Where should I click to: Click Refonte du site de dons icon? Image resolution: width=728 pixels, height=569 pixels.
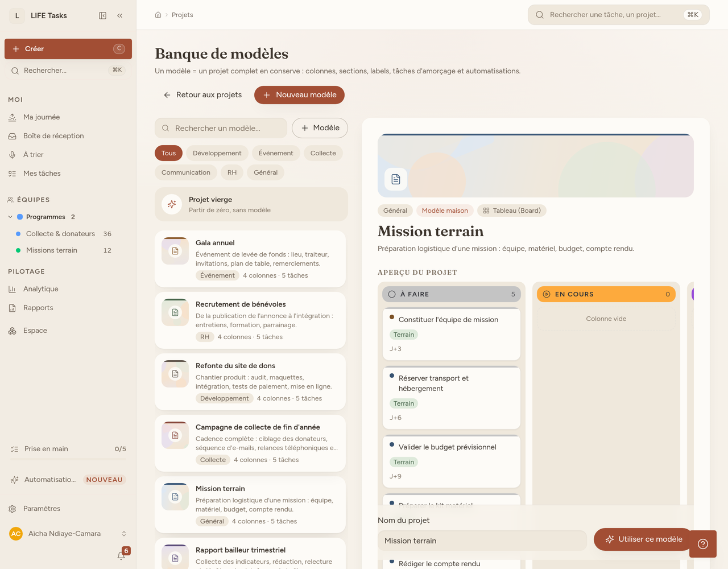tap(175, 374)
